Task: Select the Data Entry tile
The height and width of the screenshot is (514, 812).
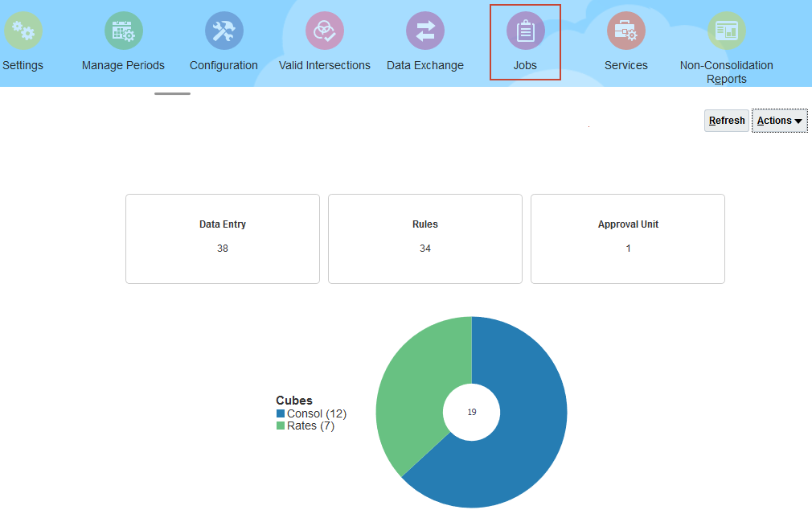Action: click(x=223, y=239)
